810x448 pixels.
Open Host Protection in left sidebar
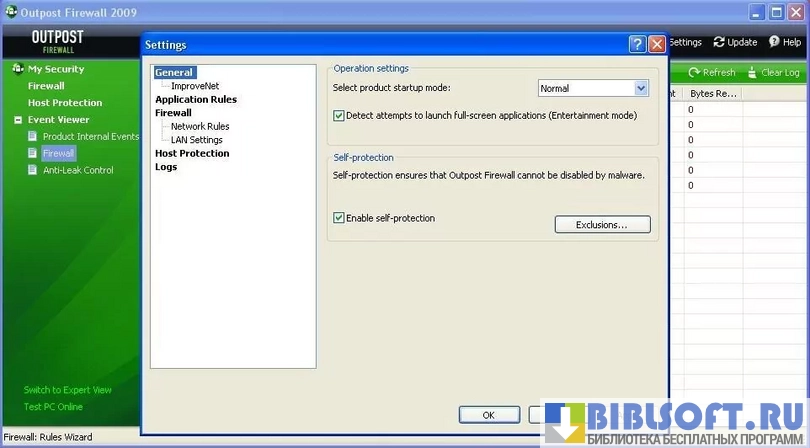point(65,103)
